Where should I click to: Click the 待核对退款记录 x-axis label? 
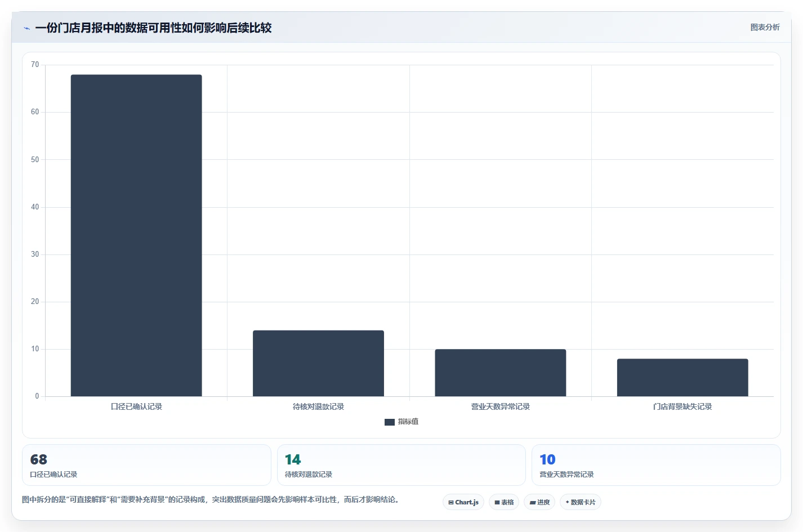tap(318, 406)
